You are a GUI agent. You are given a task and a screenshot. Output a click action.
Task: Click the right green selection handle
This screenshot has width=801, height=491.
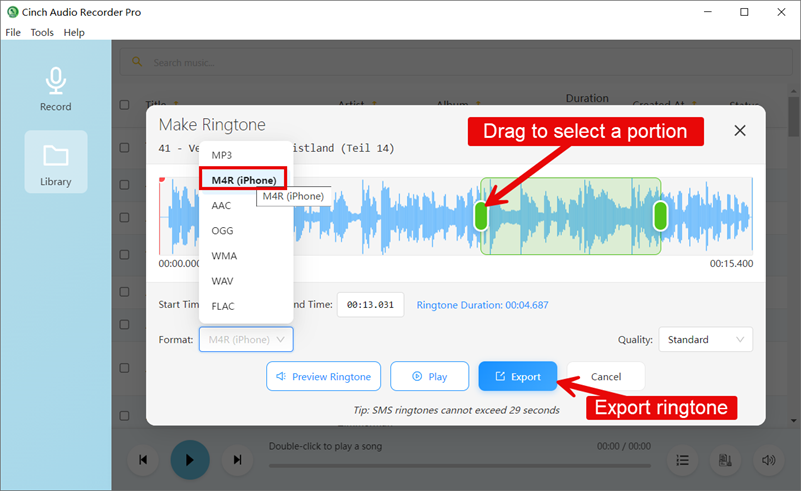[660, 215]
